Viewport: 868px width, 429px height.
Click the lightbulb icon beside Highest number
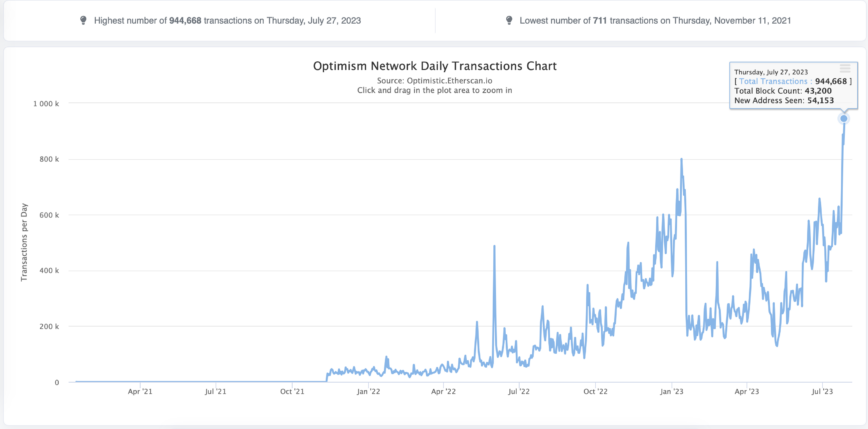coord(83,20)
